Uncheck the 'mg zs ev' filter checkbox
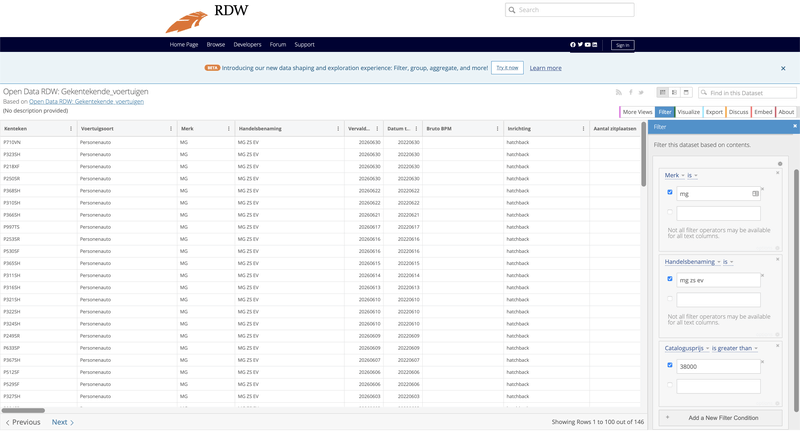 coord(670,278)
